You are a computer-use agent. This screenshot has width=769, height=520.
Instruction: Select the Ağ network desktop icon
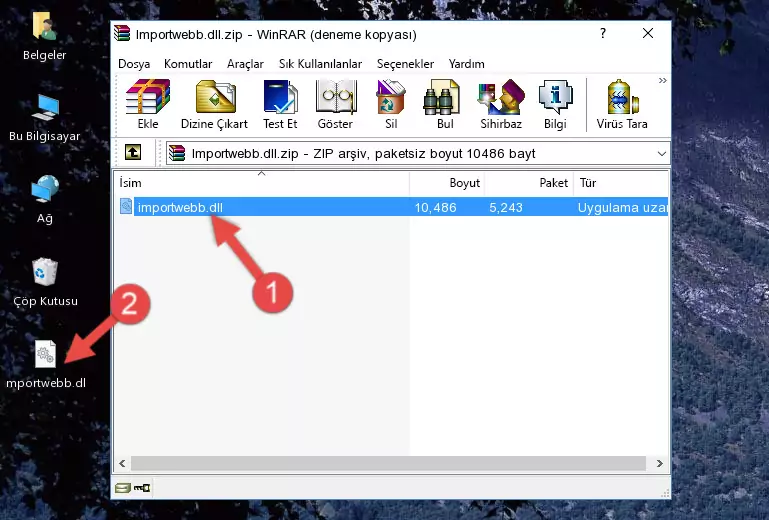pos(45,199)
